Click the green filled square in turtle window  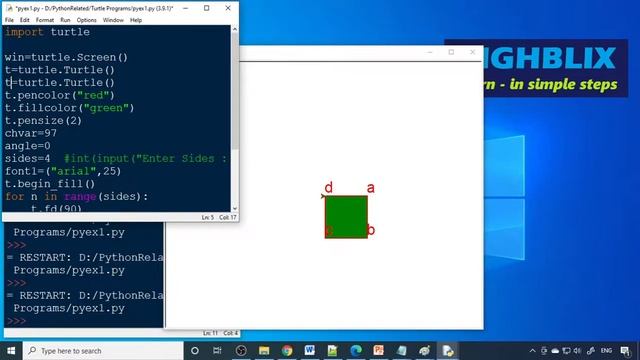[346, 217]
